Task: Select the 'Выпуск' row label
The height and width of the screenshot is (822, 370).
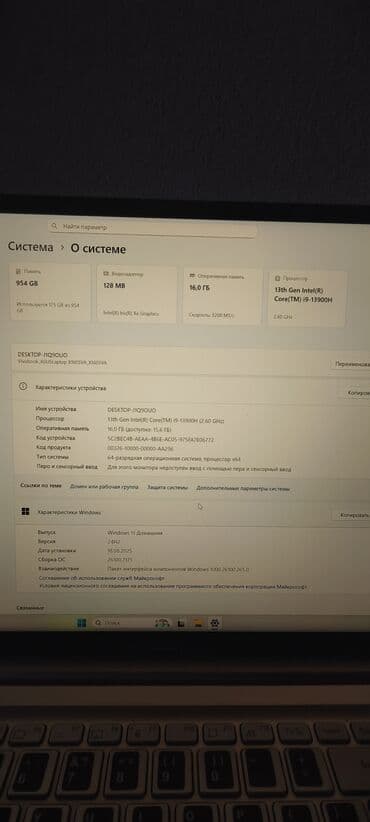Action: (x=46, y=532)
